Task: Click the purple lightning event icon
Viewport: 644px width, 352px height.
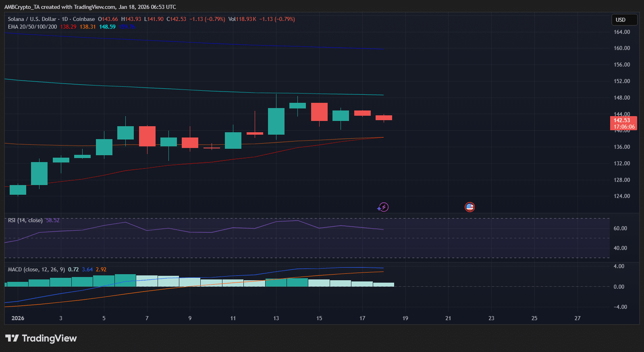Action: [x=383, y=207]
